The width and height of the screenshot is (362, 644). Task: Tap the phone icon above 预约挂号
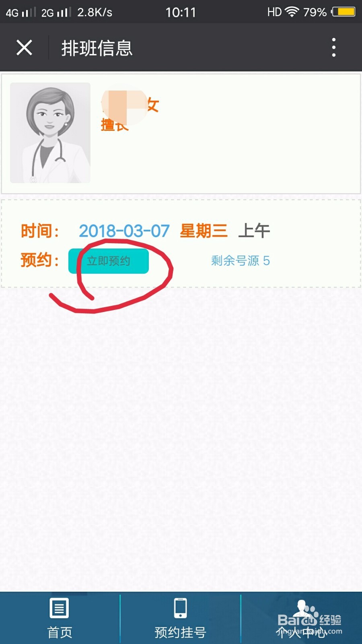(180, 608)
